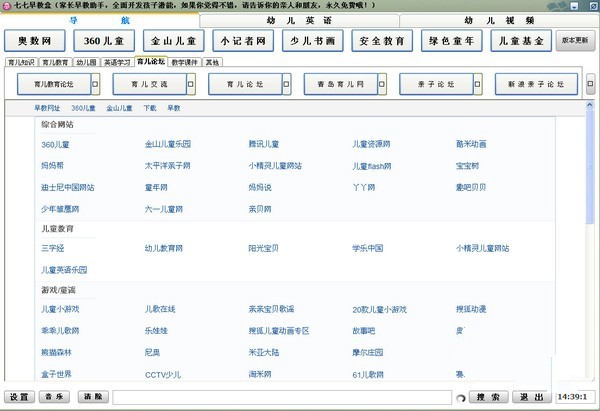Switch to the 幼儿英语 main tab
Image resolution: width=600 pixels, height=411 pixels.
click(x=299, y=21)
